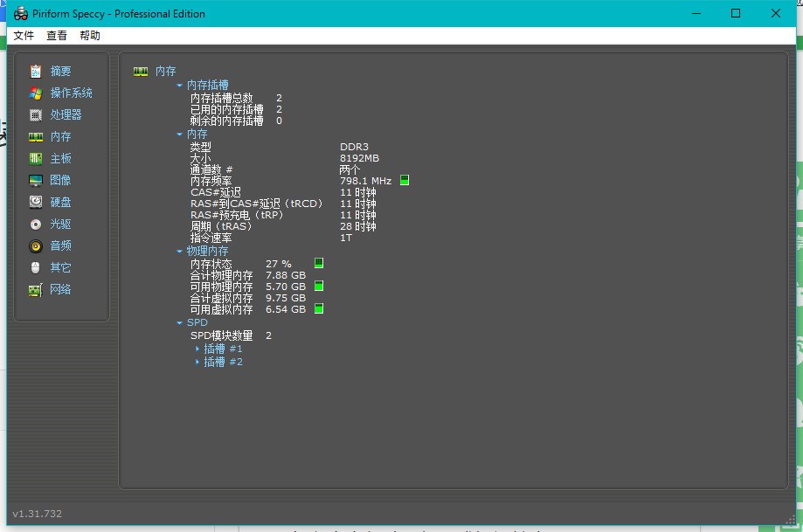Open 图像 graphics via the monitor icon

(35, 181)
